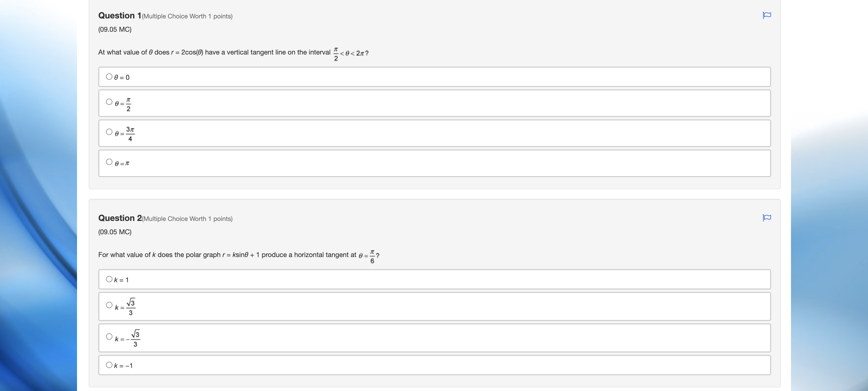Select radio button for θ = 0

point(109,76)
